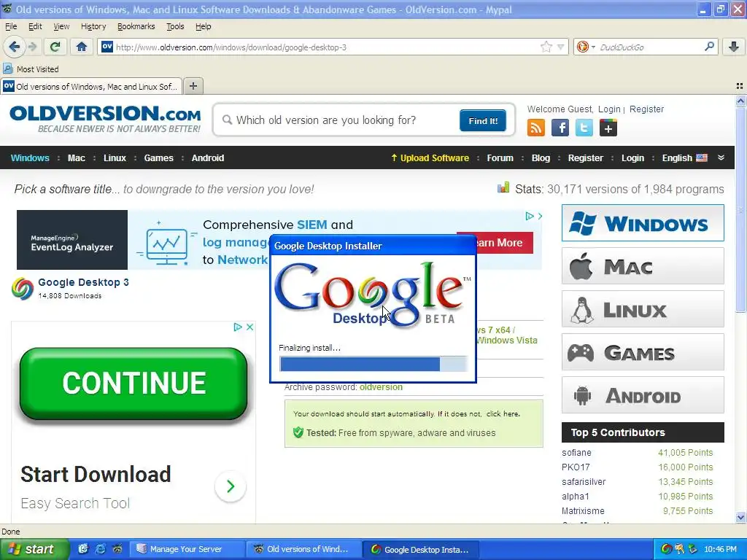Click the Google Desktop 3 swirl icon
The width and height of the screenshot is (747, 560).
click(23, 288)
